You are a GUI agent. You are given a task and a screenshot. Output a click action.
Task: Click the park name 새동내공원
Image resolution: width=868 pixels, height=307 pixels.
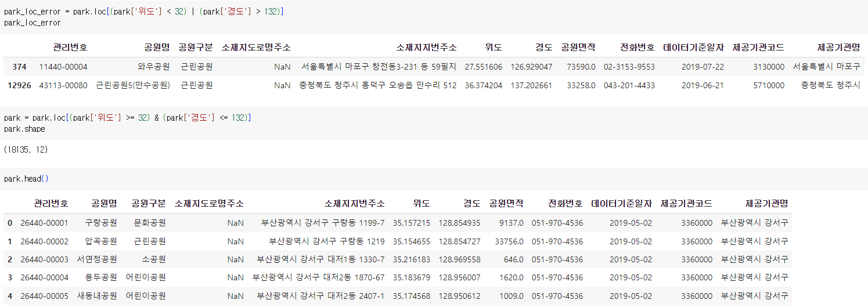[97, 296]
